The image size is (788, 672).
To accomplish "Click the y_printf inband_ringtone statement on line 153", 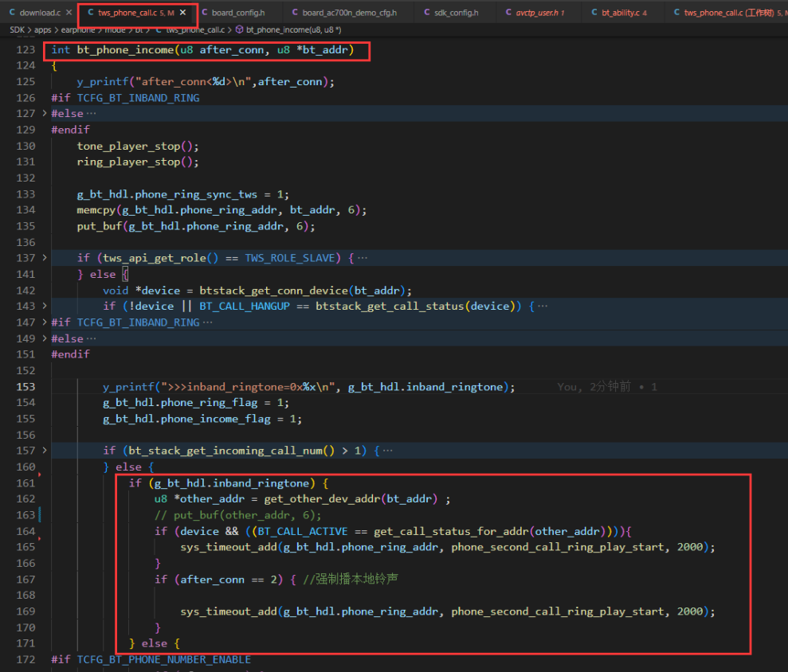I will [x=308, y=387].
